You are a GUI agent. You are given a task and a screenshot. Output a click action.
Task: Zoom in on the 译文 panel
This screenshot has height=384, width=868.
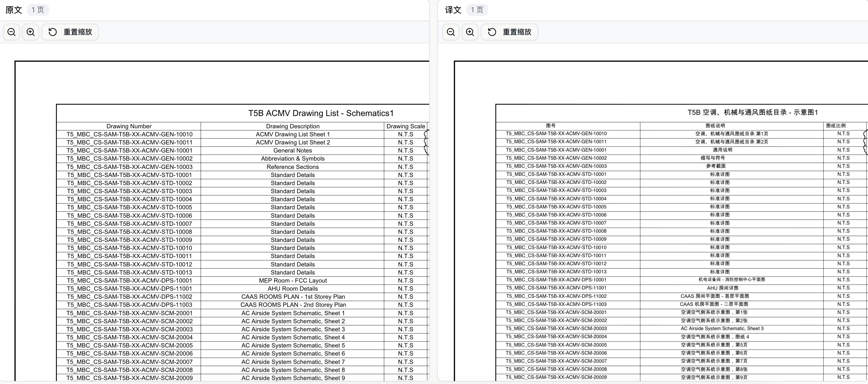[x=470, y=32]
